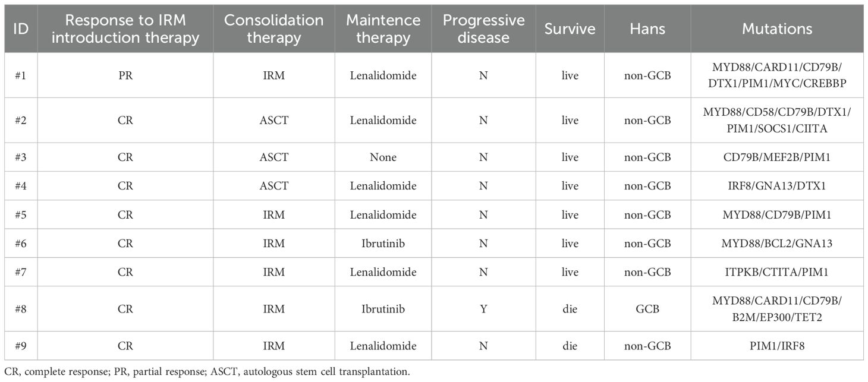This screenshot has width=868, height=382.
Task: Click the None maintenance therapy cell
Action: pyautogui.click(x=383, y=157)
